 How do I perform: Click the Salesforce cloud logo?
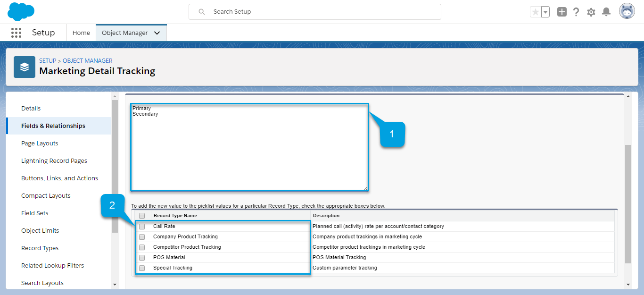pos(21,12)
